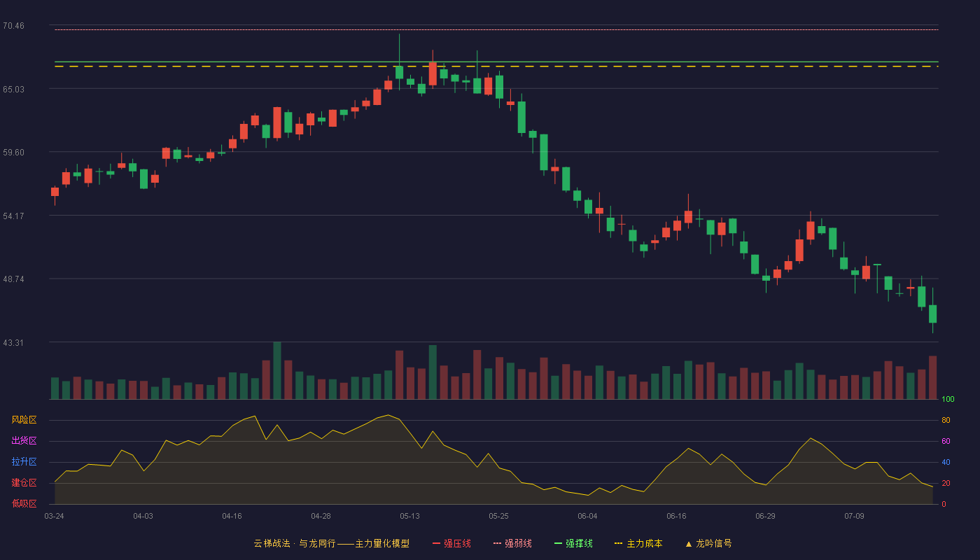Screen dimensions: 980x560
Task: Click the 70.46 price axis label
Action: click(x=13, y=26)
